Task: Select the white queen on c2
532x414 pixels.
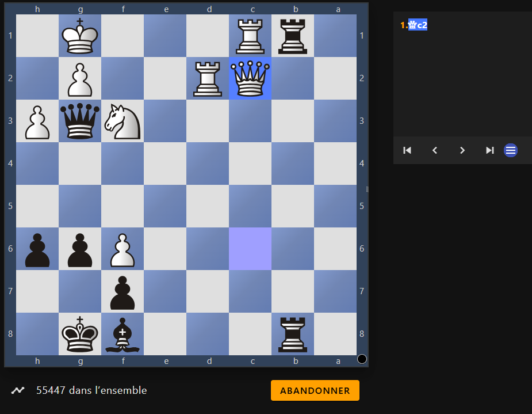Action: tap(250, 78)
